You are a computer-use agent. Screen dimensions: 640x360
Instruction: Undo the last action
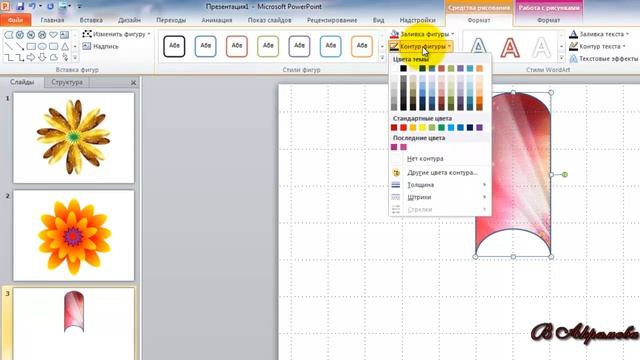click(32, 7)
